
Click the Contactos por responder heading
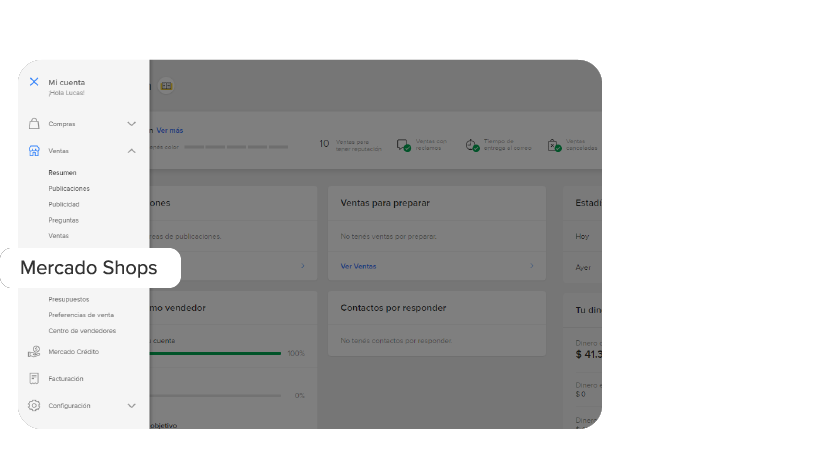tap(393, 308)
